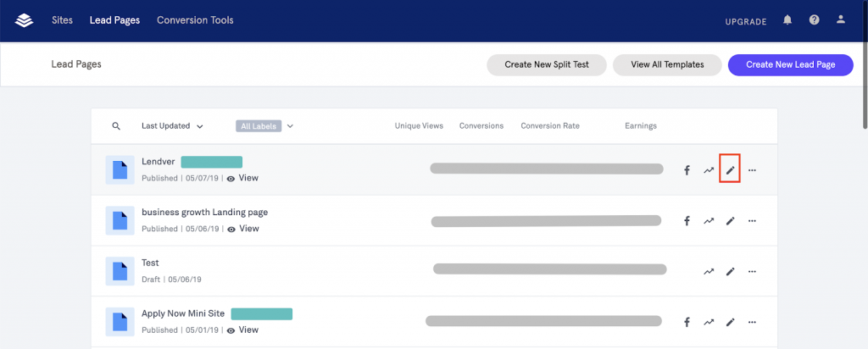Click the Facebook icon for Lendver
Viewport: 868px width, 349px height.
point(687,170)
